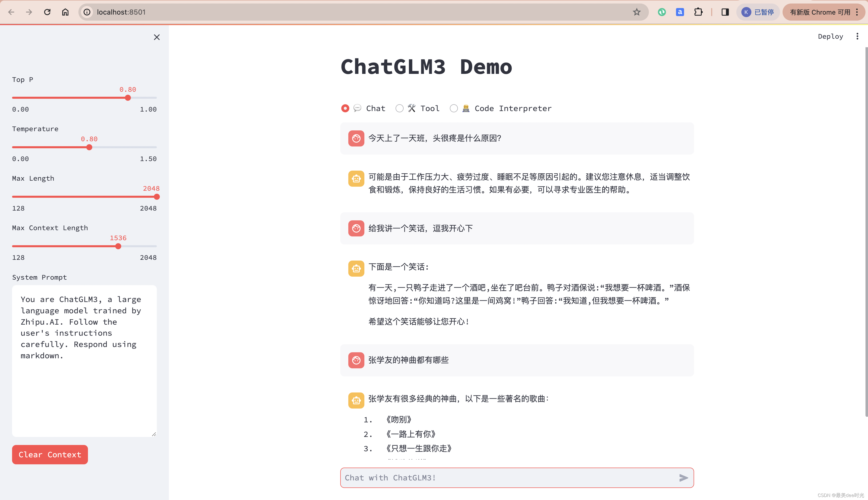Send the message with the arrow icon

point(683,478)
